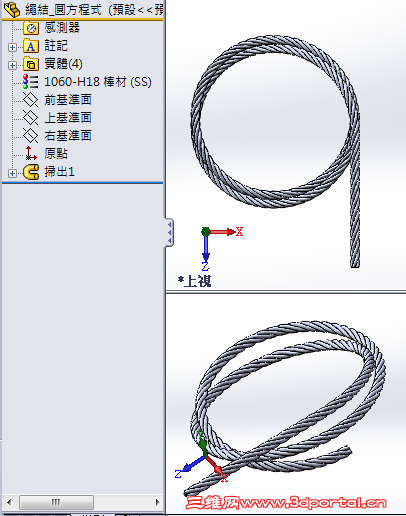Select the 1060-H18 棒材 (SS) material entry

98,82
